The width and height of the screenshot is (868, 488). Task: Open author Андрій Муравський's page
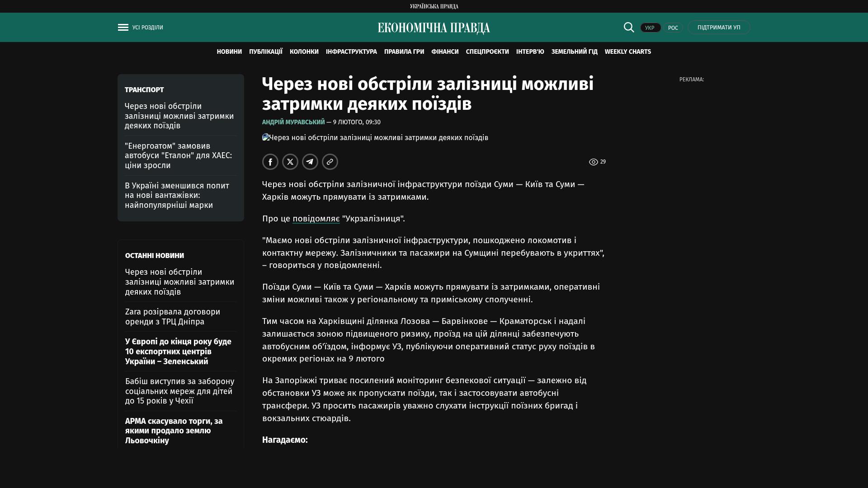tap(293, 122)
